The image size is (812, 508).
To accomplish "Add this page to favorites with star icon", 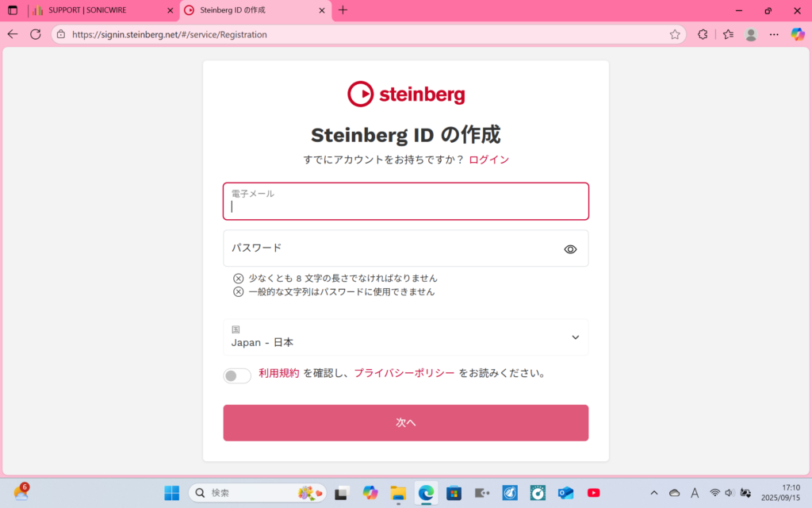I will (675, 34).
